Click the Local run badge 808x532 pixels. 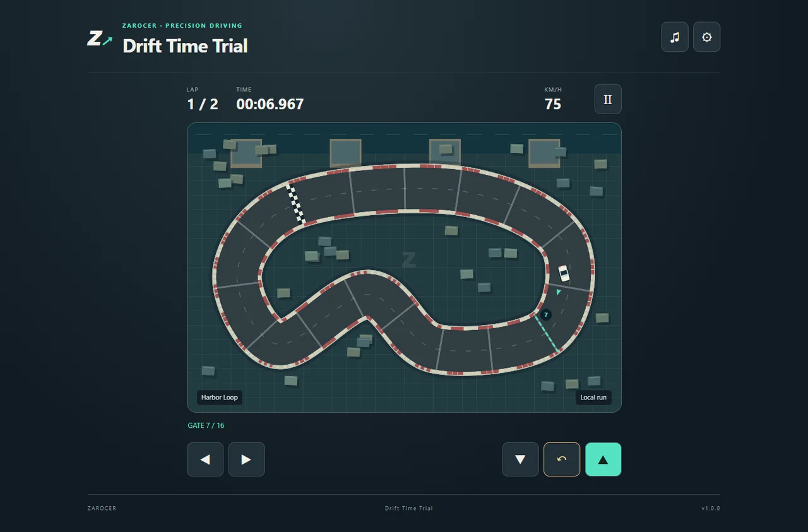[x=593, y=398]
